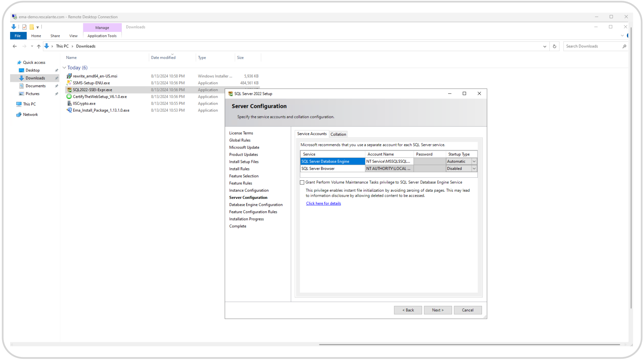Click the Cancel button in Setup
Image resolution: width=644 pixels, height=362 pixels.
click(468, 310)
